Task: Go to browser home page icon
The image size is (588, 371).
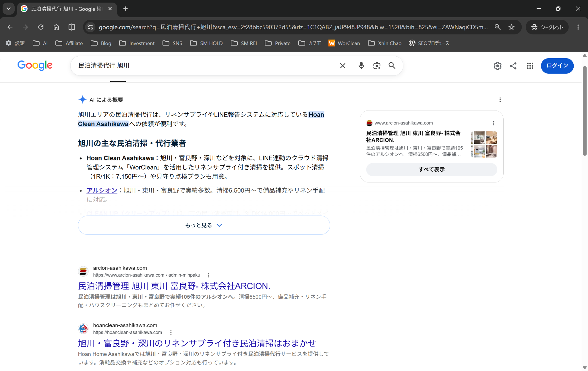Action: (56, 27)
